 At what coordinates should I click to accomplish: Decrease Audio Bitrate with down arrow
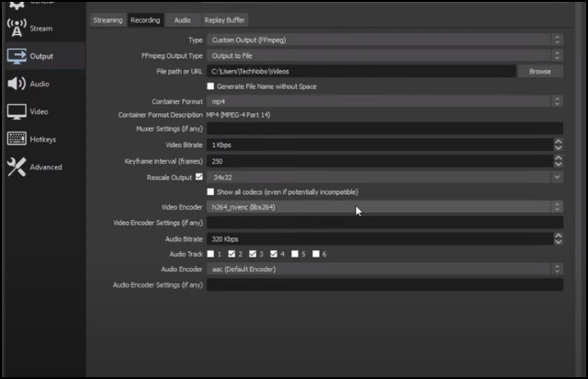(558, 242)
